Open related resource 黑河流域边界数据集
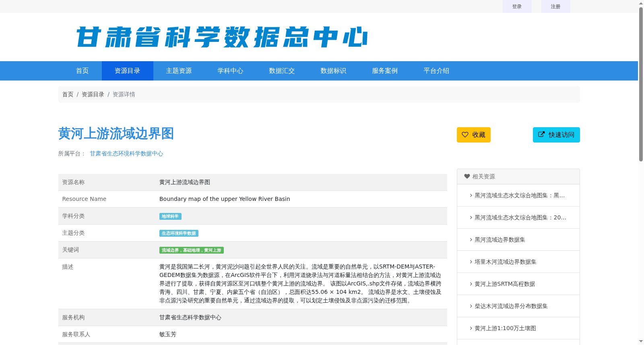This screenshot has height=345, width=644. click(x=500, y=240)
